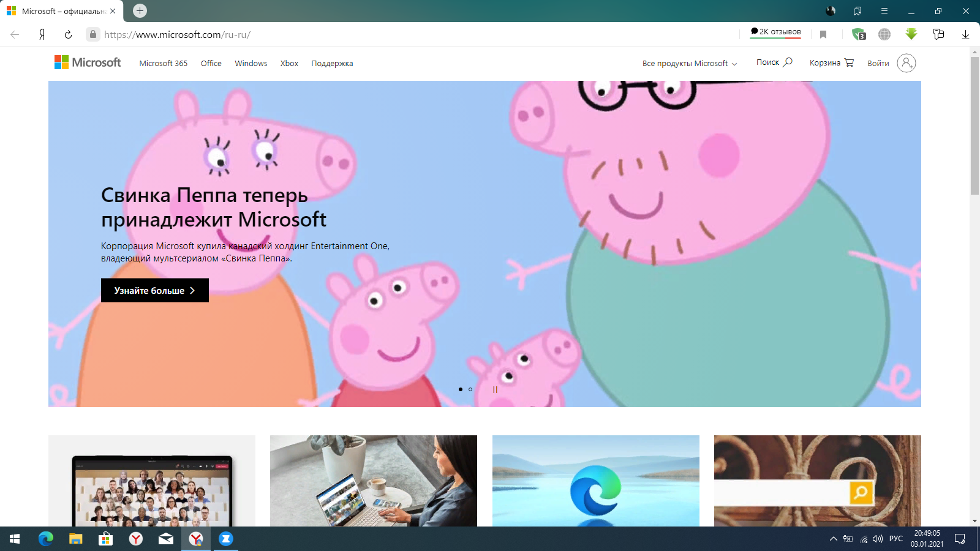Open the Mail app from taskbar
980x551 pixels.
click(x=165, y=539)
